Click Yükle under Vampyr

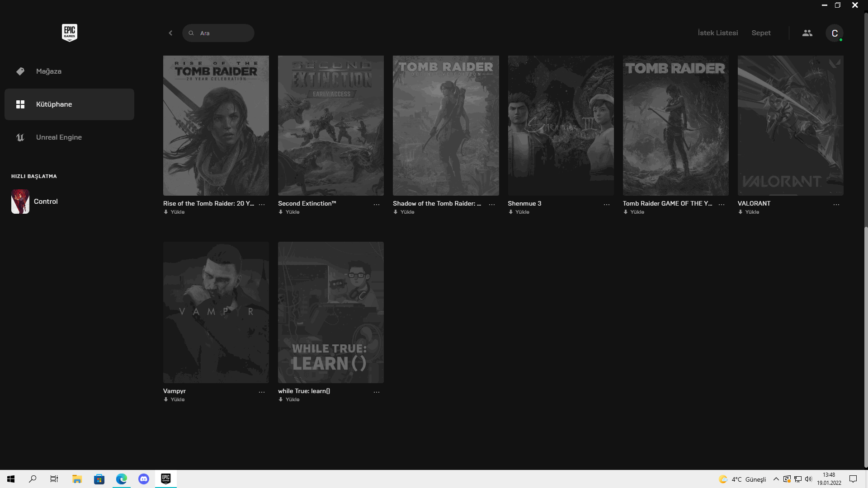point(174,399)
